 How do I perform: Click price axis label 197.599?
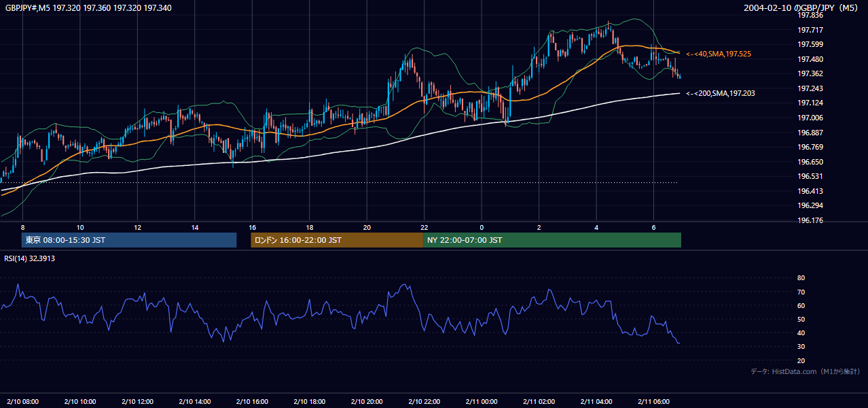click(x=810, y=44)
